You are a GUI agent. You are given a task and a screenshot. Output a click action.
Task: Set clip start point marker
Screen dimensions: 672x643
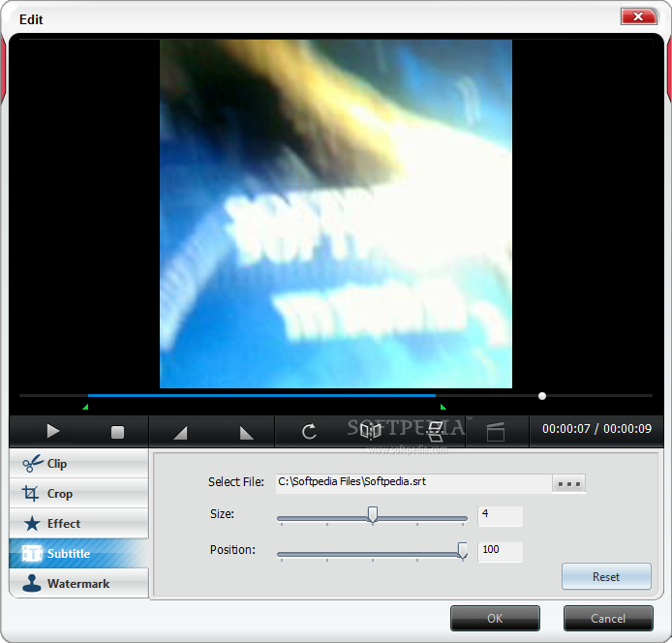[180, 433]
